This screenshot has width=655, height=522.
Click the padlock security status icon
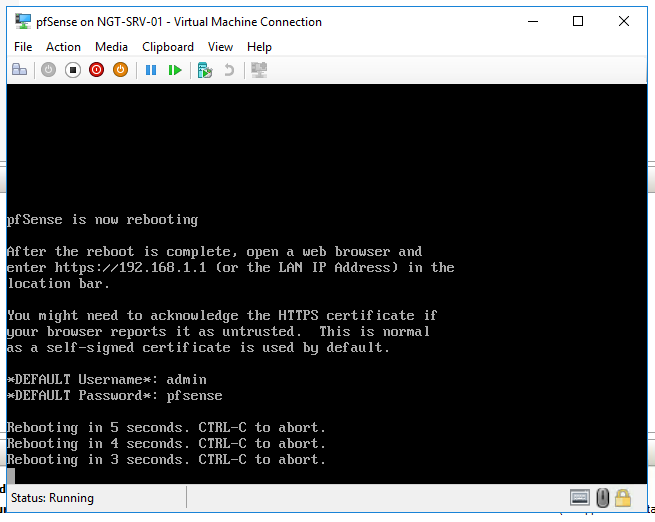[x=623, y=498]
